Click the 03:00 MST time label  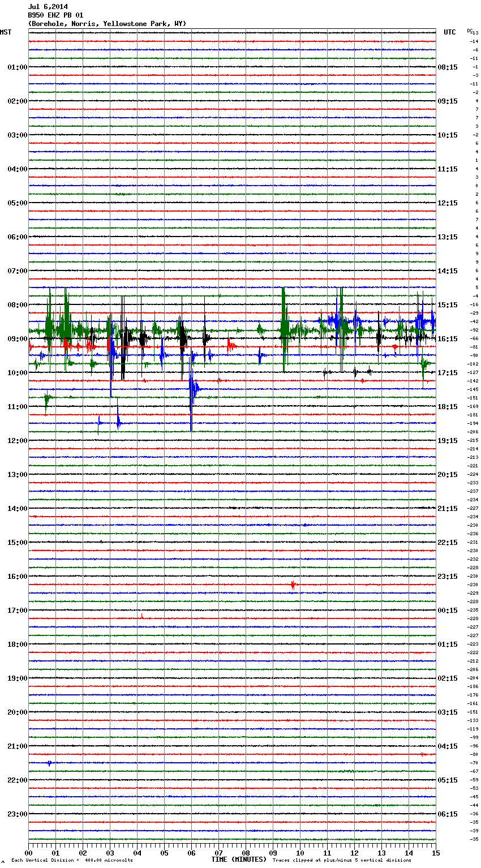coord(17,135)
